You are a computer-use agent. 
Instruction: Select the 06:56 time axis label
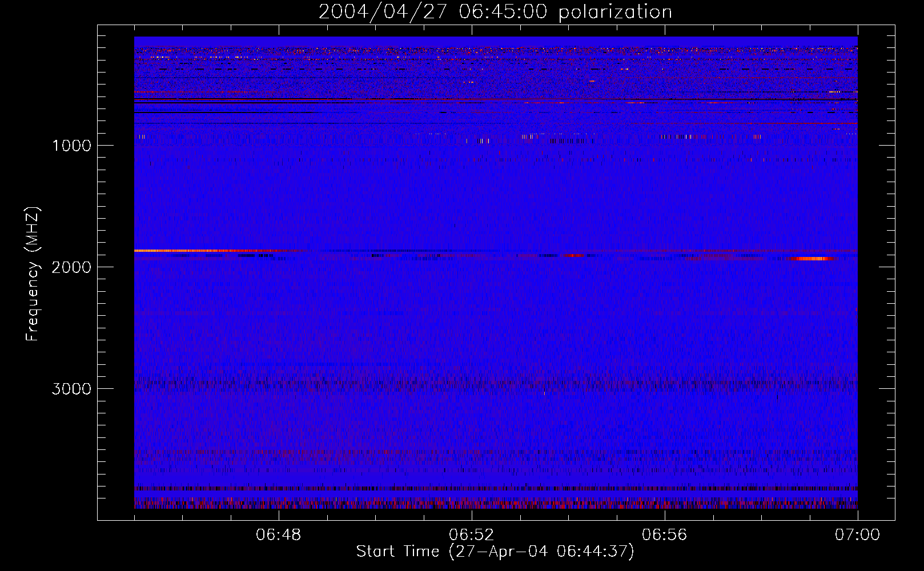coord(664,535)
